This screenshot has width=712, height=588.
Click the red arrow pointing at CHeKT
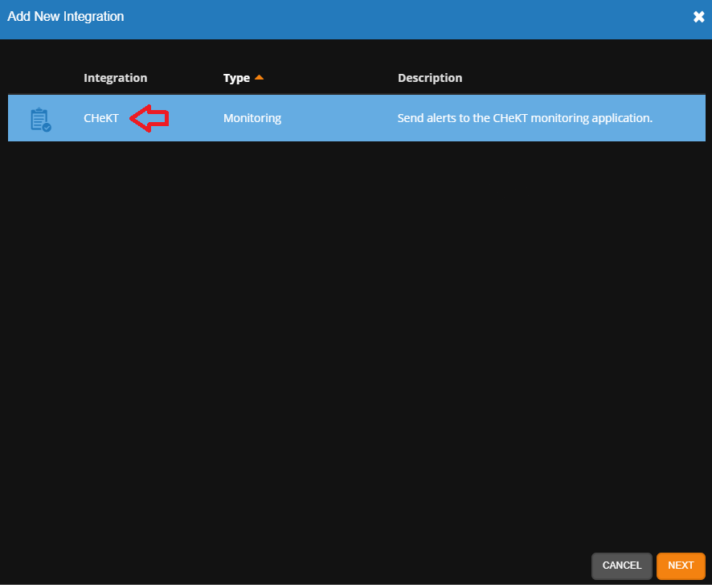pyautogui.click(x=149, y=118)
